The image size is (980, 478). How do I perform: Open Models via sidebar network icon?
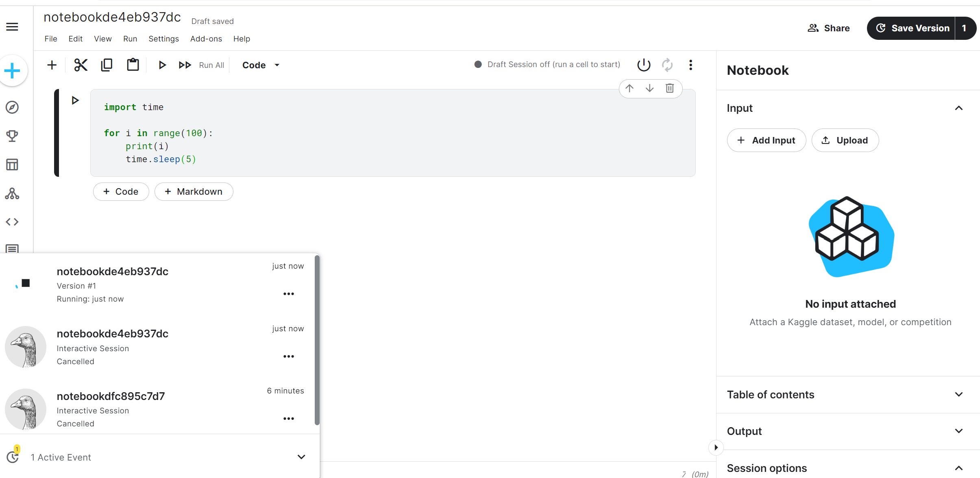click(12, 193)
